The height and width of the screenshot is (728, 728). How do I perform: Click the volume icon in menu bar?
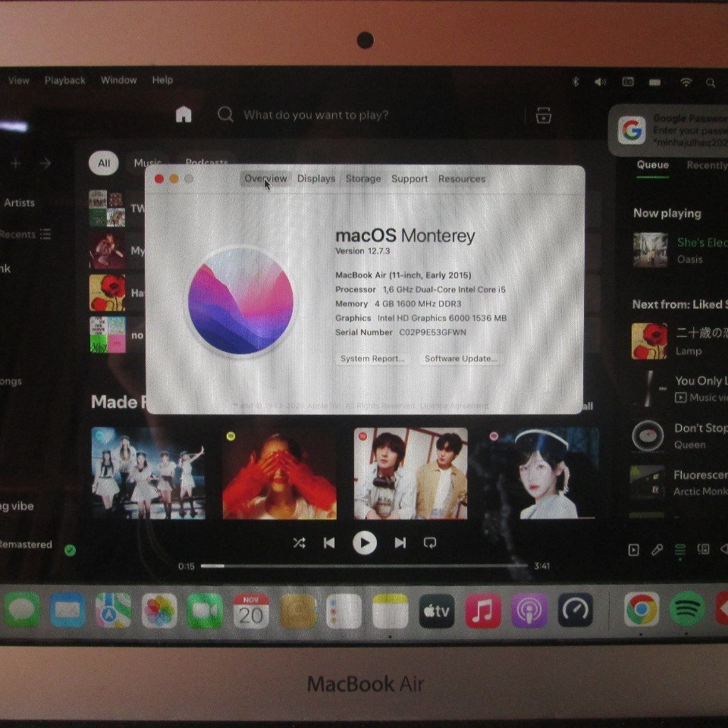click(601, 82)
